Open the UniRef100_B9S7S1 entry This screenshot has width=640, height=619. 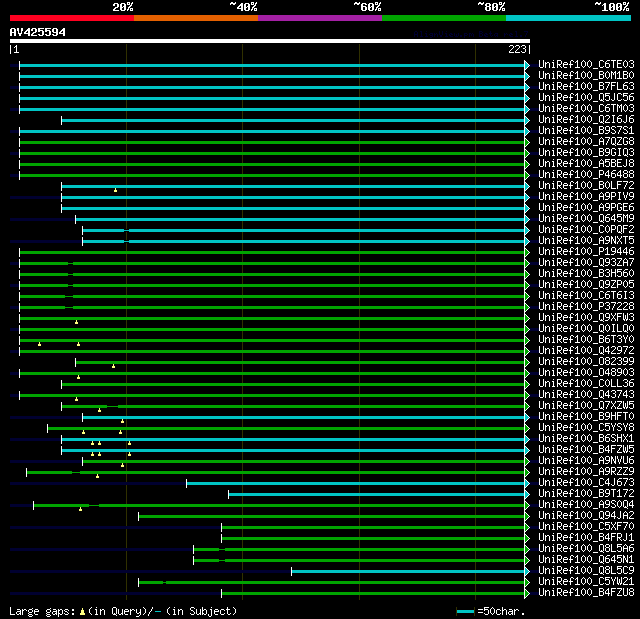coord(586,131)
